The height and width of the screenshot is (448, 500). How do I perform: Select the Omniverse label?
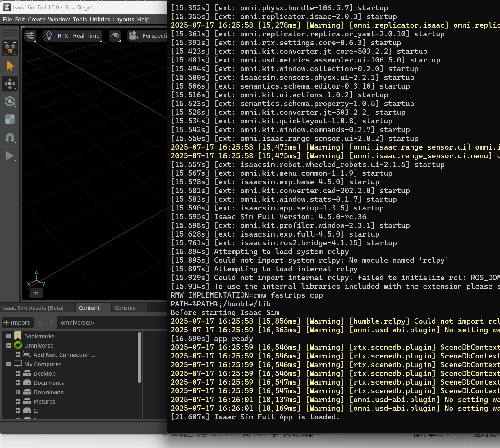(39, 345)
